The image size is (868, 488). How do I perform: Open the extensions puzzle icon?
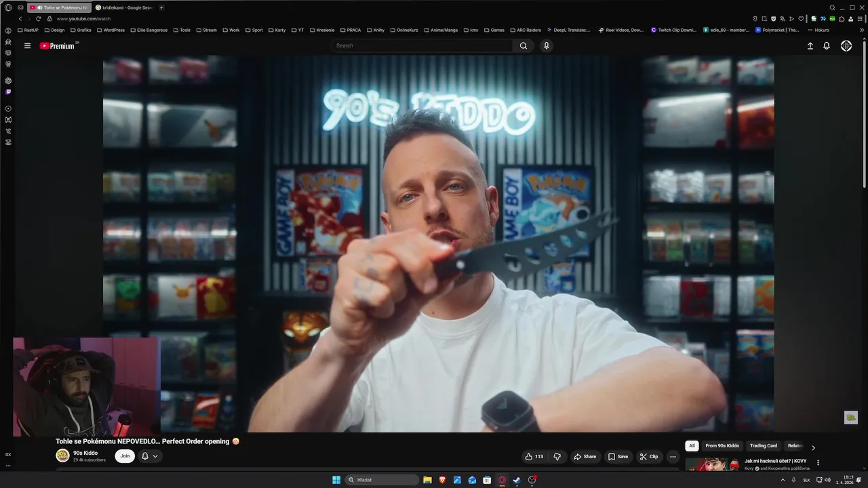tap(842, 19)
